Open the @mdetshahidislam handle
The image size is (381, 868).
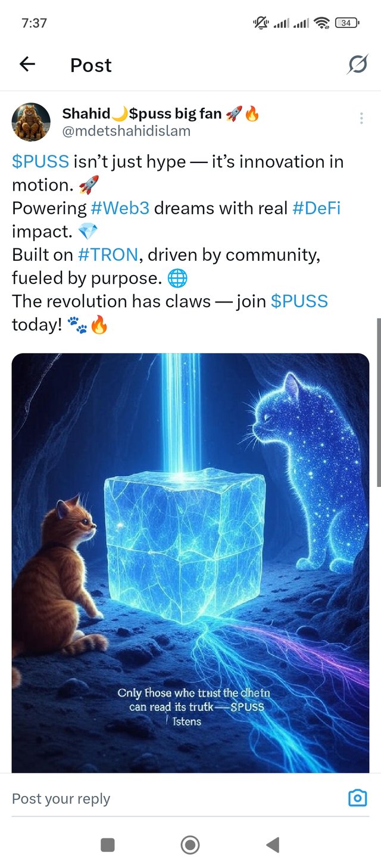pos(126,130)
